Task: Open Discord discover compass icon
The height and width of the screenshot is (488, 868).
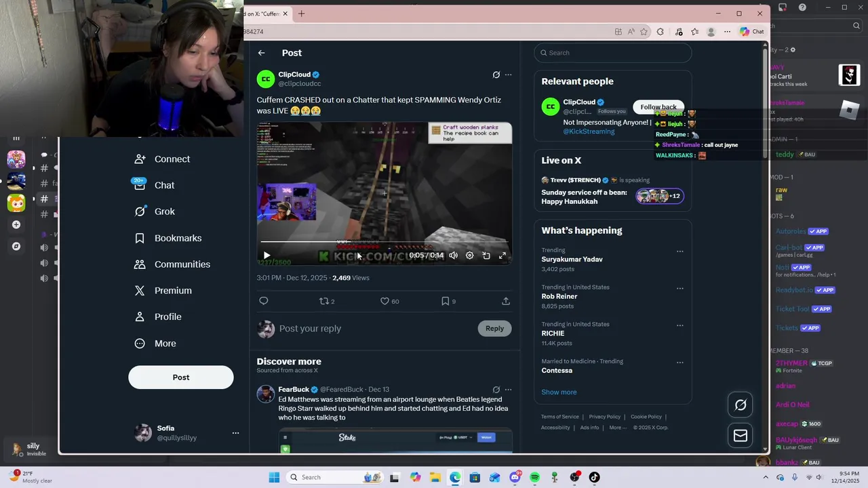Action: [16, 247]
